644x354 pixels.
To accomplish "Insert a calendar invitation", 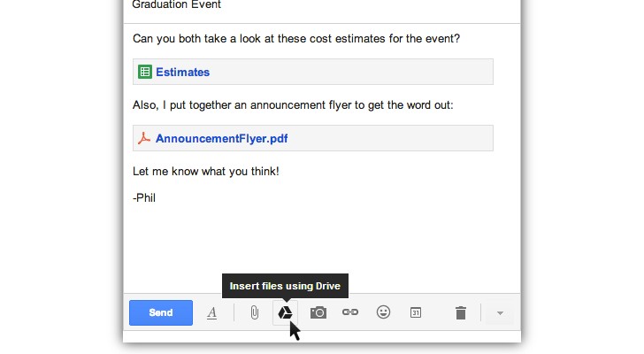I will (416, 312).
